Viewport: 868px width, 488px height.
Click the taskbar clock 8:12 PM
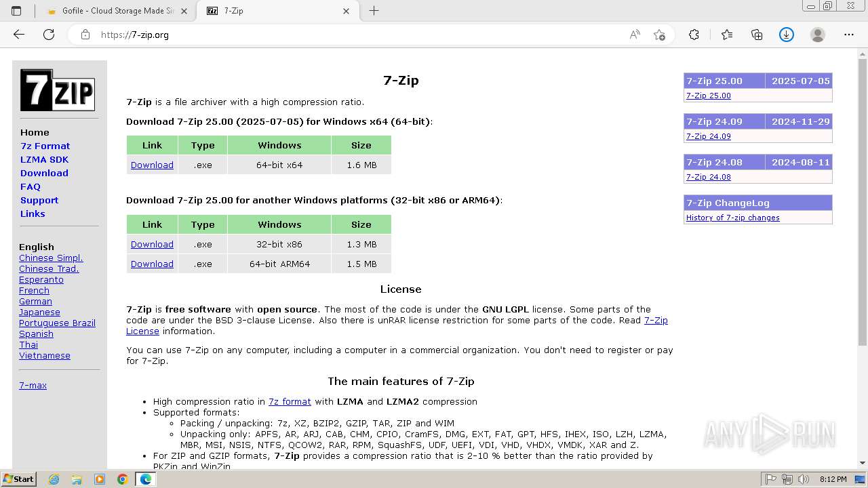point(833,479)
